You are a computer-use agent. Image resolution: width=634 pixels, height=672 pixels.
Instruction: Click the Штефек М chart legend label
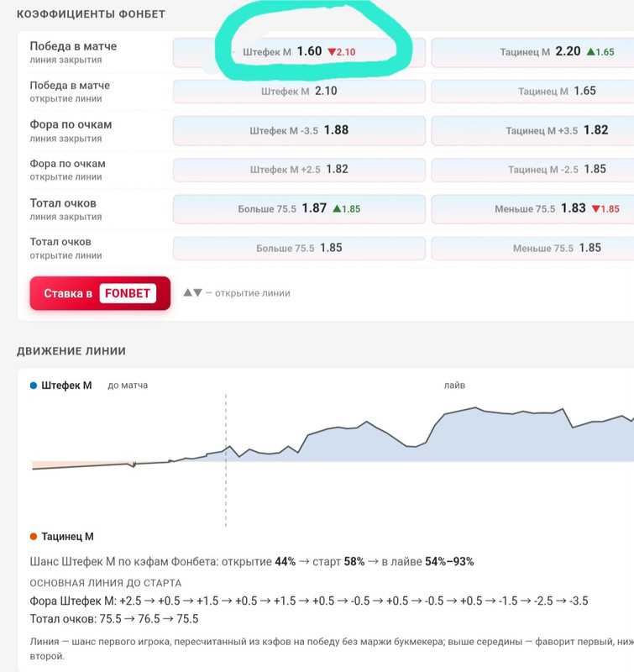coord(66,386)
